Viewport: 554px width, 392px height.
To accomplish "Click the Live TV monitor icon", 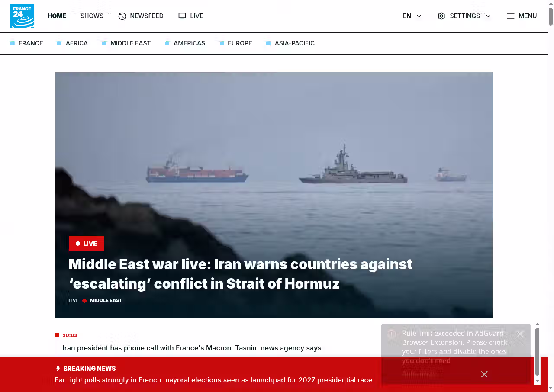I will [x=182, y=16].
